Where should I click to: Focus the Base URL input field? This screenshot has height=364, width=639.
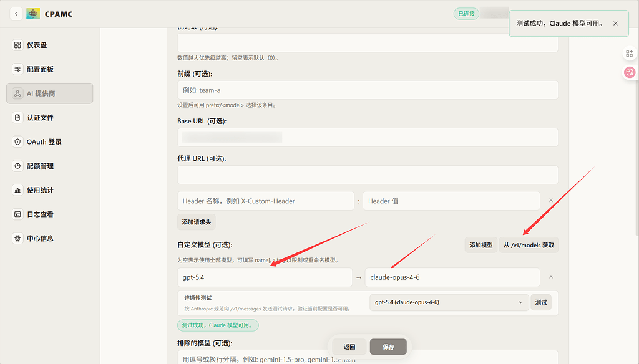tap(368, 137)
